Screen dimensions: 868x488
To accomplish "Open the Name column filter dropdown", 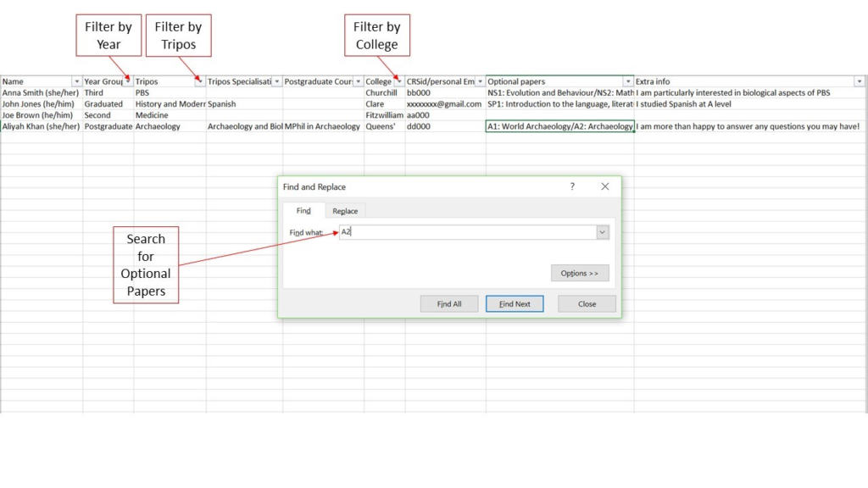I will coord(77,82).
